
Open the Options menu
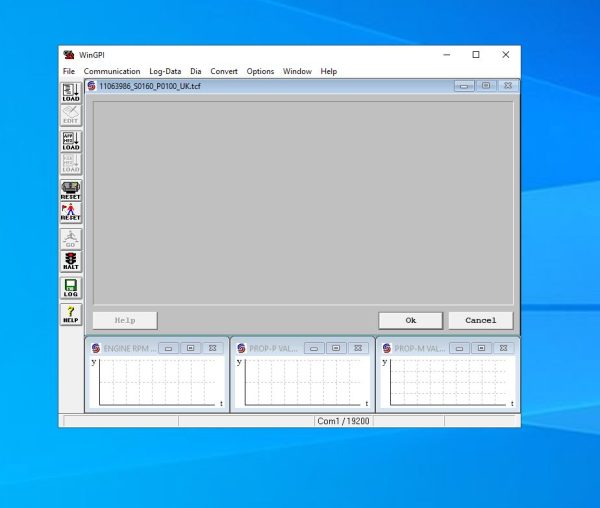[260, 71]
